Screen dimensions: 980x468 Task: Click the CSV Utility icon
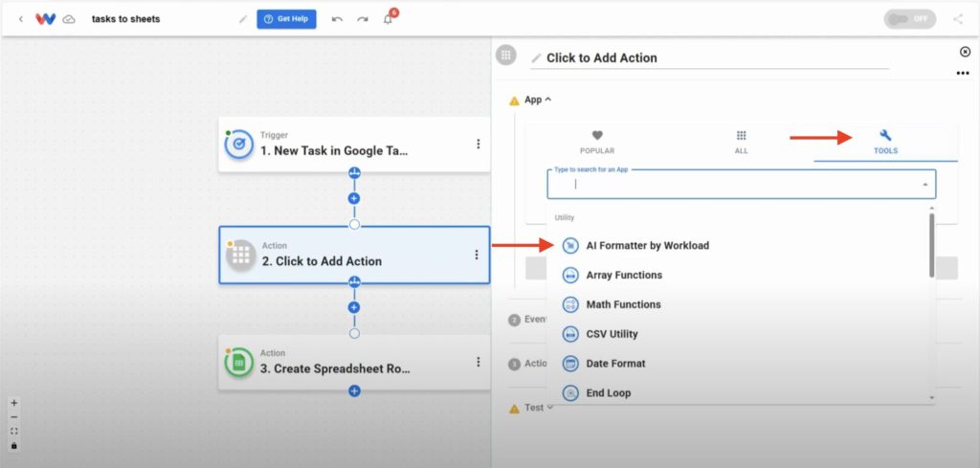pos(570,334)
